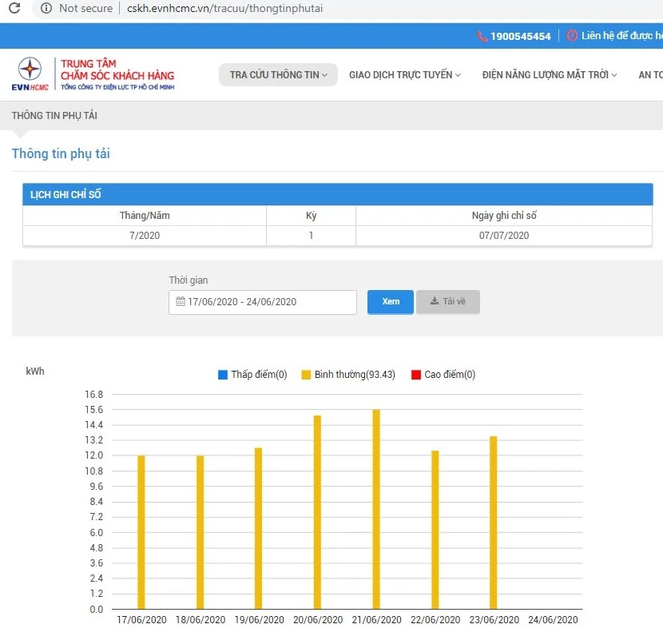Click the red phone hotline icon
Screen dimensions: 663x644
[482, 37]
